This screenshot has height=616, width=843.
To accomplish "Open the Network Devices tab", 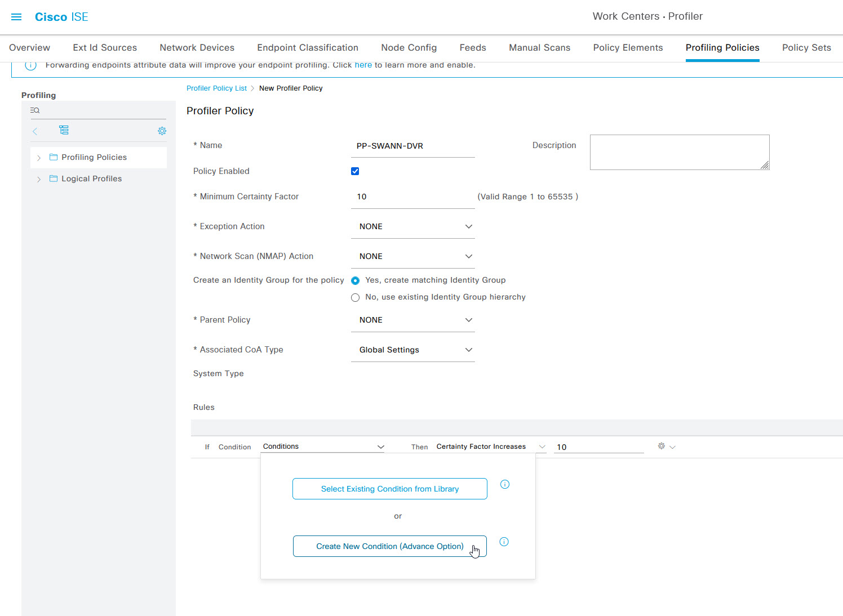I will point(197,48).
